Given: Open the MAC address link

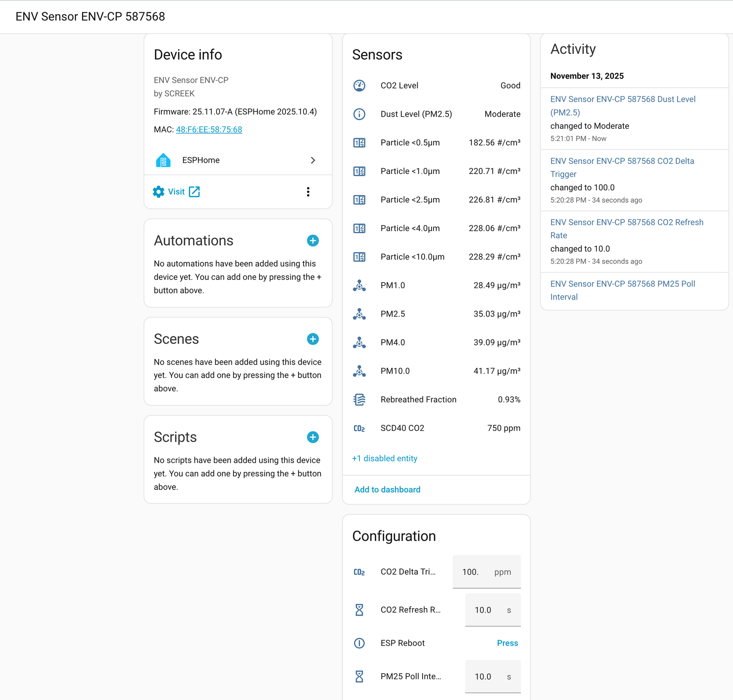Looking at the screenshot, I should [209, 130].
